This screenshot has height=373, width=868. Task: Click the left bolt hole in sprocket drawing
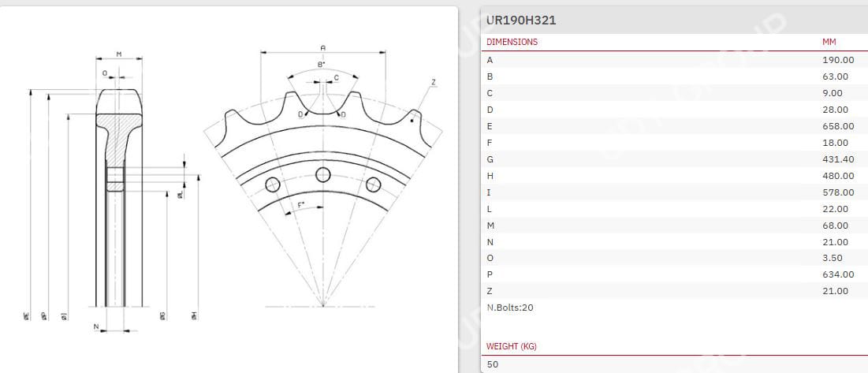coord(273,185)
